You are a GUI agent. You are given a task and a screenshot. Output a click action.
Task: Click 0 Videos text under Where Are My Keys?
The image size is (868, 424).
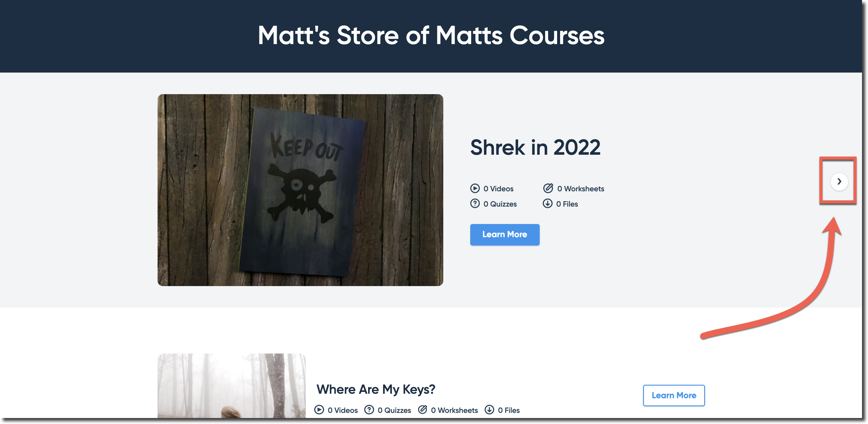(342, 410)
